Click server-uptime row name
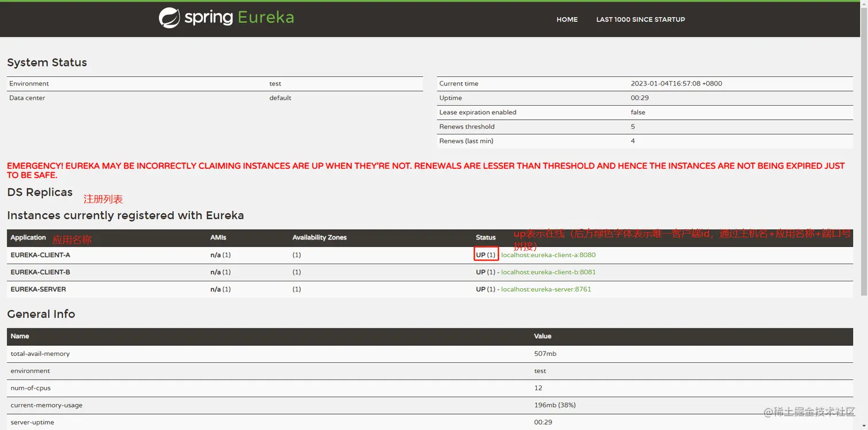 pos(32,423)
